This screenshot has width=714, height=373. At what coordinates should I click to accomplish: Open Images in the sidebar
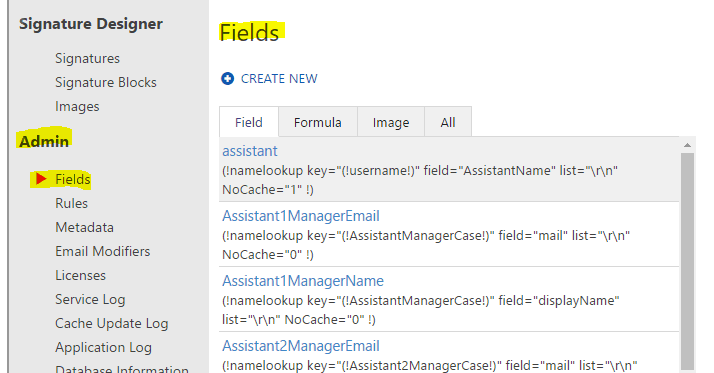point(77,107)
